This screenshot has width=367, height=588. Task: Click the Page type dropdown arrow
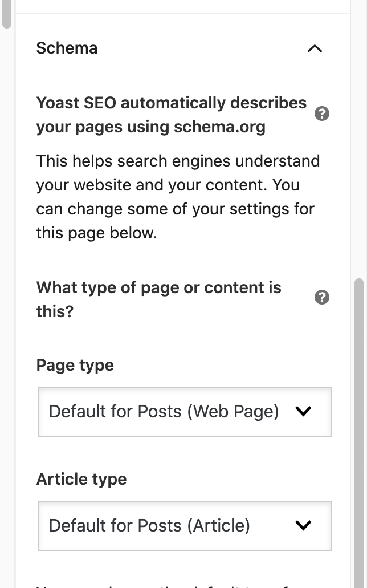click(x=304, y=411)
